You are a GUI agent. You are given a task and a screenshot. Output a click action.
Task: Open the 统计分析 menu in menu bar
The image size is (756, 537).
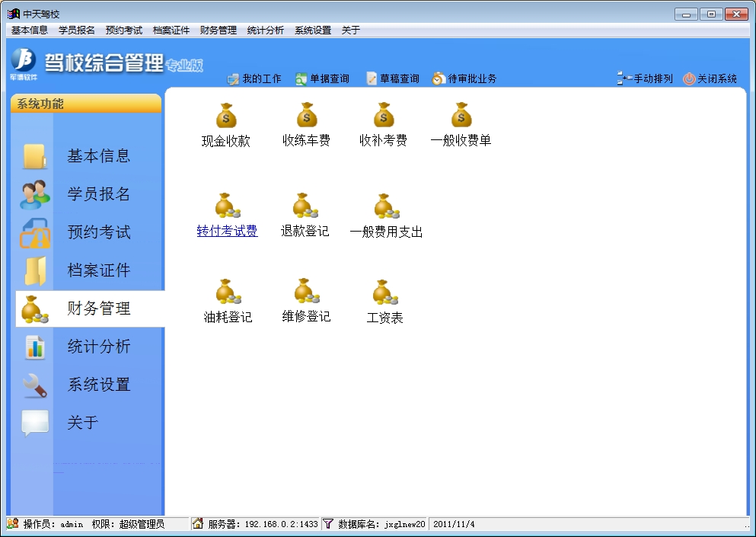(x=266, y=30)
